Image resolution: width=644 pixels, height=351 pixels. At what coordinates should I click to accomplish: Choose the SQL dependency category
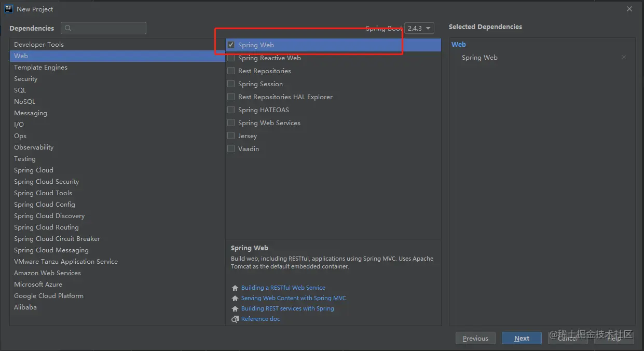pos(20,90)
